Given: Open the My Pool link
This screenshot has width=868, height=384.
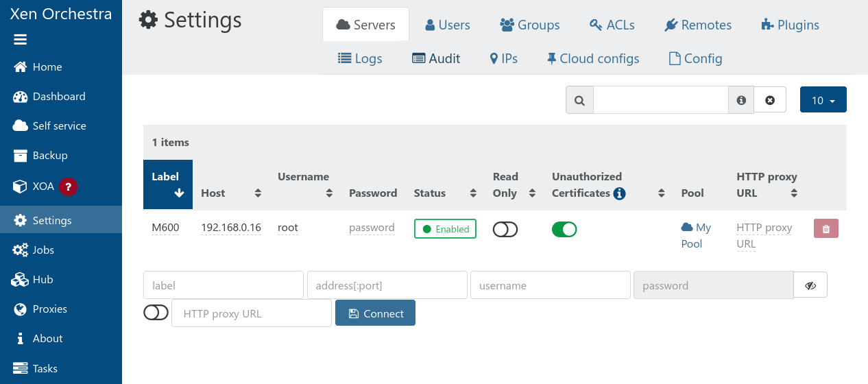Looking at the screenshot, I should 696,235.
